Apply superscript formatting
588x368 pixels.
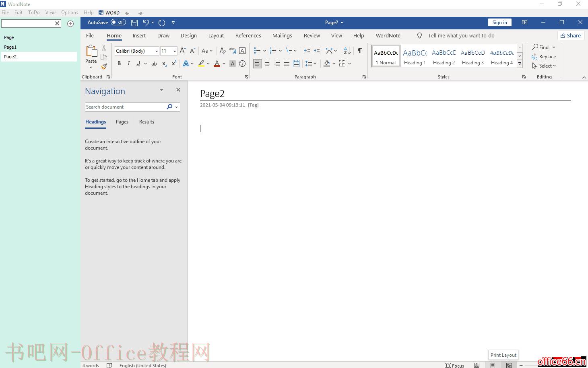174,64
